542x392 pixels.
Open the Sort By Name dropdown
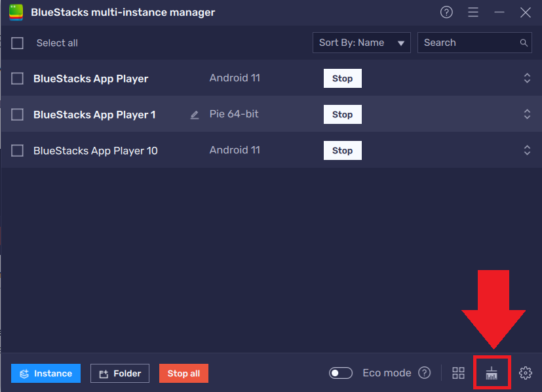click(x=361, y=42)
